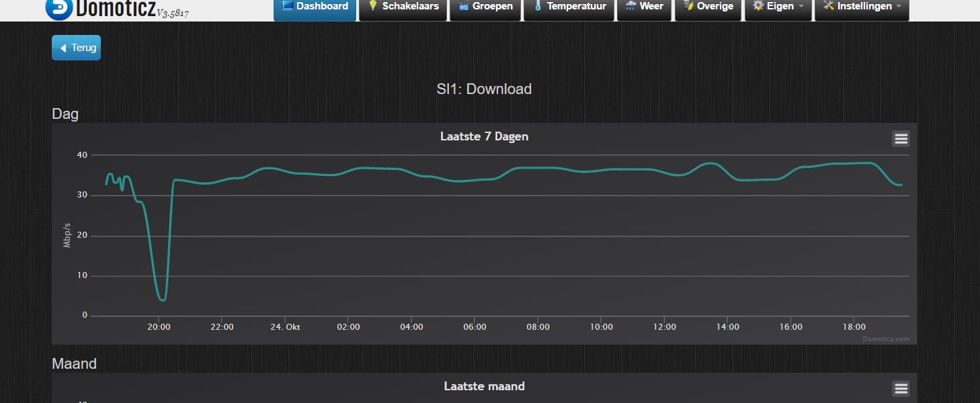
Task: Open Laatste maand chart export menu
Action: click(901, 388)
